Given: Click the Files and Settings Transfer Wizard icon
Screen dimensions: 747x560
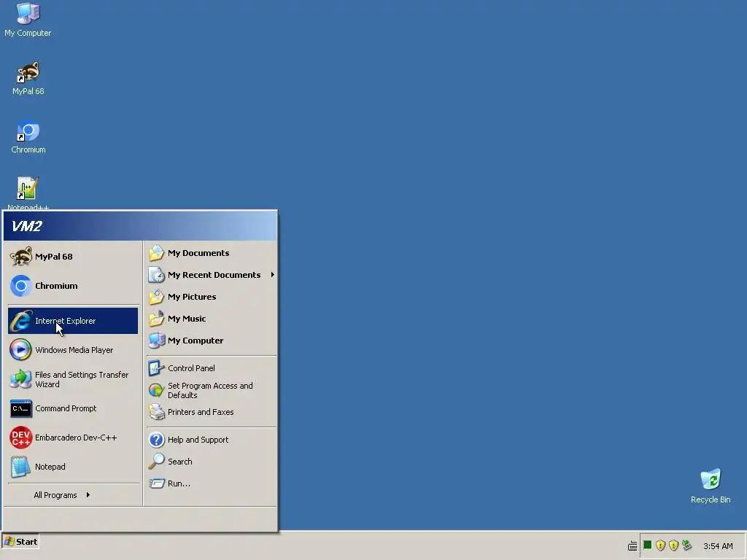Looking at the screenshot, I should coord(21,379).
